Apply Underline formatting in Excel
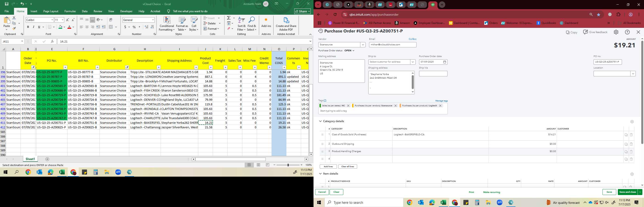 pos(39,27)
